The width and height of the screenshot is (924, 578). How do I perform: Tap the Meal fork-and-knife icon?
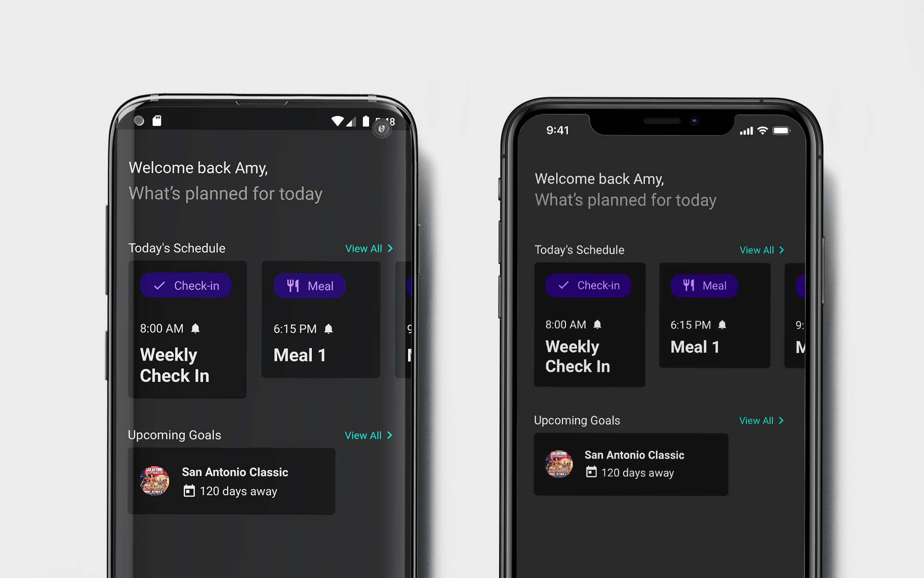click(x=291, y=286)
